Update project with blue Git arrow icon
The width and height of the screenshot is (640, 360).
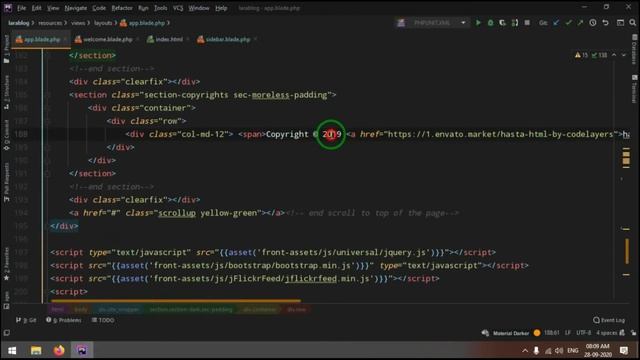[556, 23]
